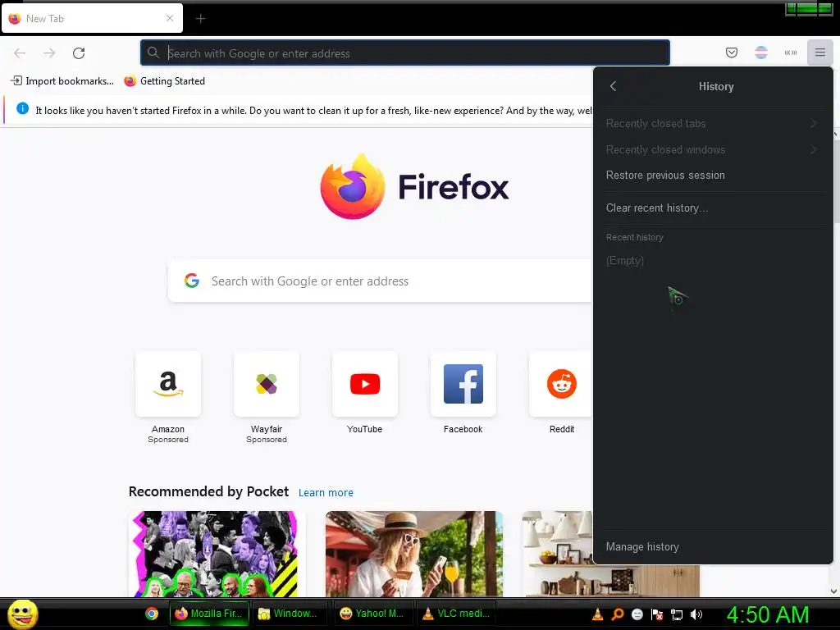Choose Restore previous session
Screen dimensions: 840x630
click(x=713, y=176)
